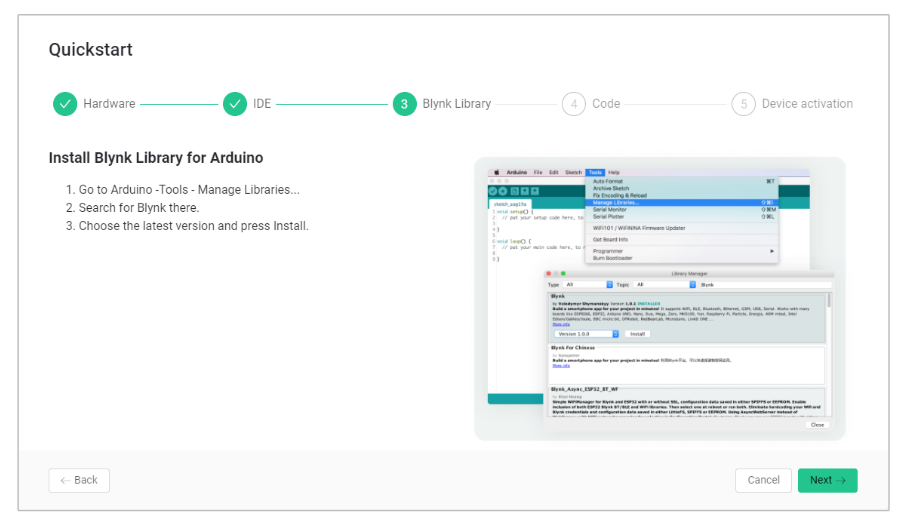Select the completed Hardware step checkmark
The height and width of the screenshot is (522, 901).
click(65, 104)
